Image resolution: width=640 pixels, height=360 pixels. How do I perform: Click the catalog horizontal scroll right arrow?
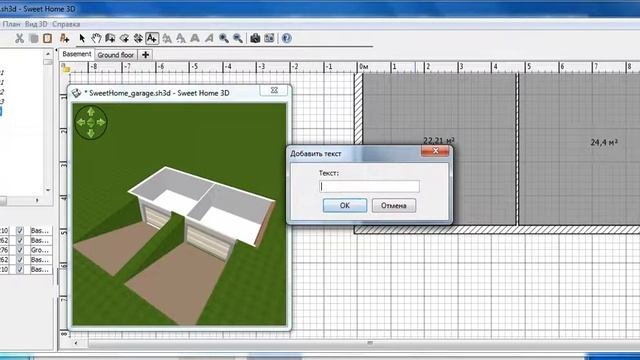(x=37, y=200)
